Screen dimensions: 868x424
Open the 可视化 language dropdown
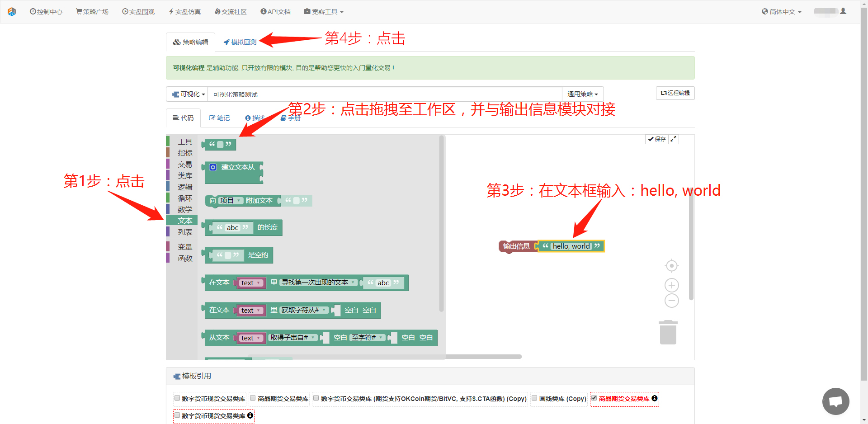tap(187, 94)
